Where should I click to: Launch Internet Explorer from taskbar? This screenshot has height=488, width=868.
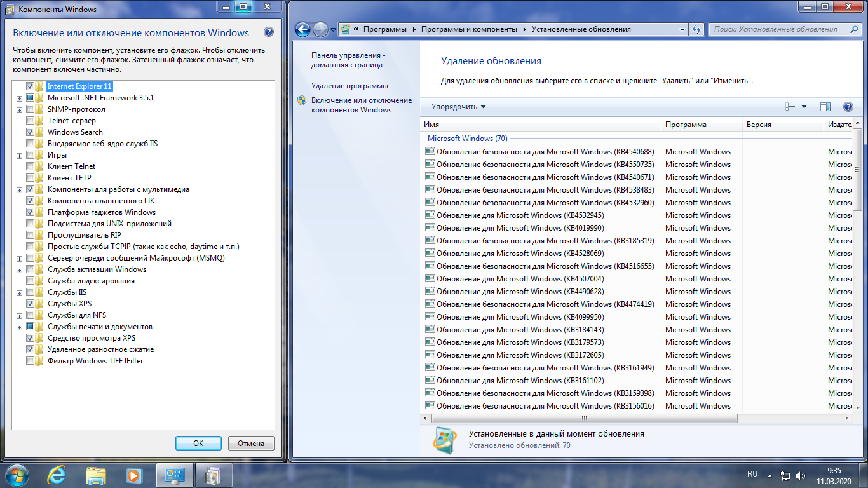coord(57,475)
